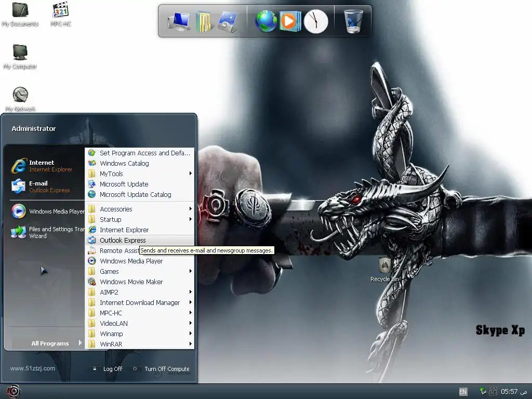The image size is (532, 399).
Task: Click the WinRAR folder icon
Action: tap(91, 344)
